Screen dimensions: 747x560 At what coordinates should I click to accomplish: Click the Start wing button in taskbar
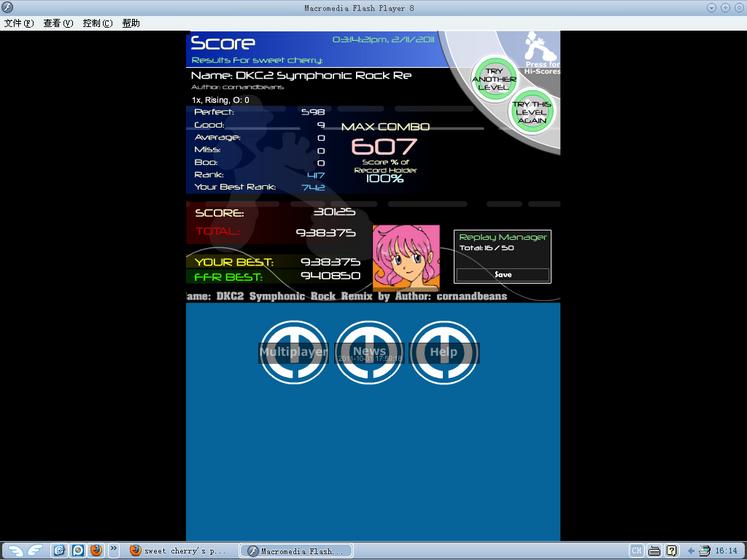click(x=15, y=550)
